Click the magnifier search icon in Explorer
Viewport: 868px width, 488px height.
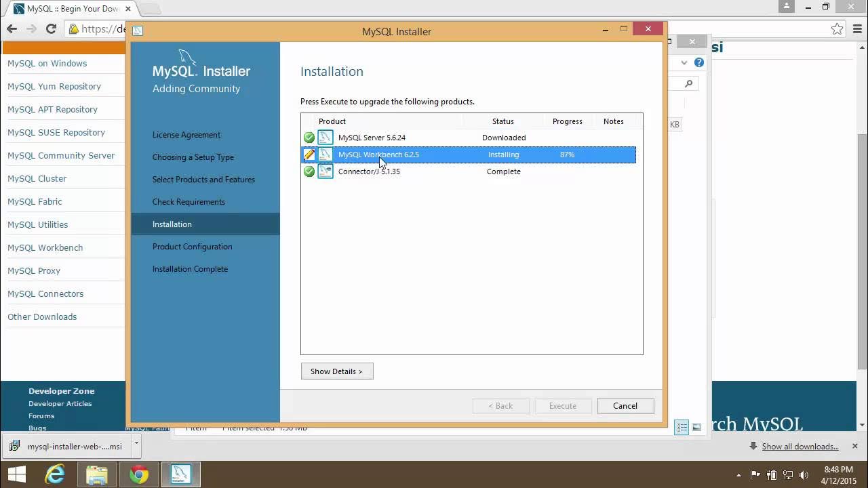click(x=689, y=84)
